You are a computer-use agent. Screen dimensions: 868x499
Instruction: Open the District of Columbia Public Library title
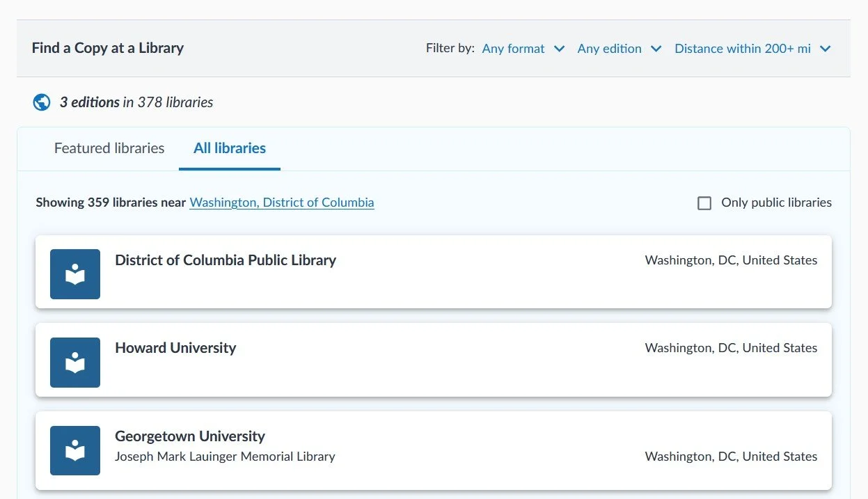(x=226, y=260)
